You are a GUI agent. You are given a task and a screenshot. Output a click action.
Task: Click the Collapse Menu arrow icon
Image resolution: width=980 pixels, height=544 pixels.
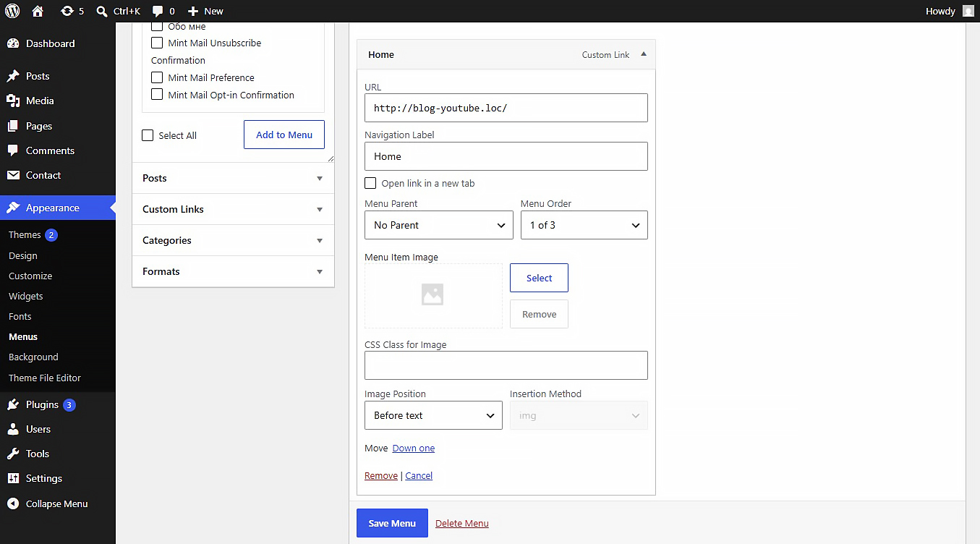click(x=13, y=503)
